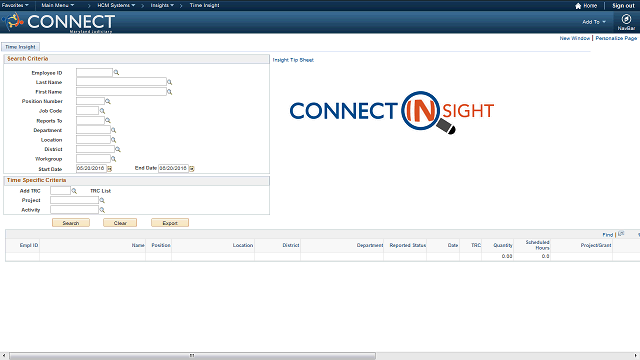Click the Clear button
The width and height of the screenshot is (640, 360).
pyautogui.click(x=120, y=223)
